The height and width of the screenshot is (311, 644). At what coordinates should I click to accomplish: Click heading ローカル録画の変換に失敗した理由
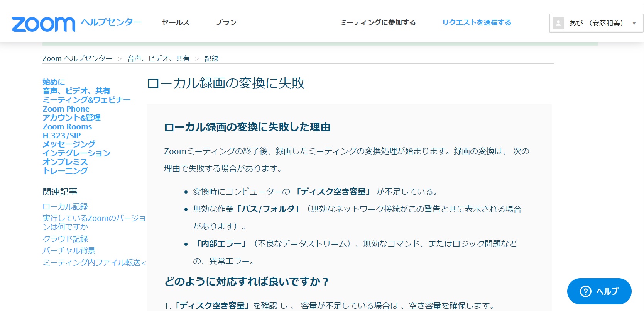(247, 127)
